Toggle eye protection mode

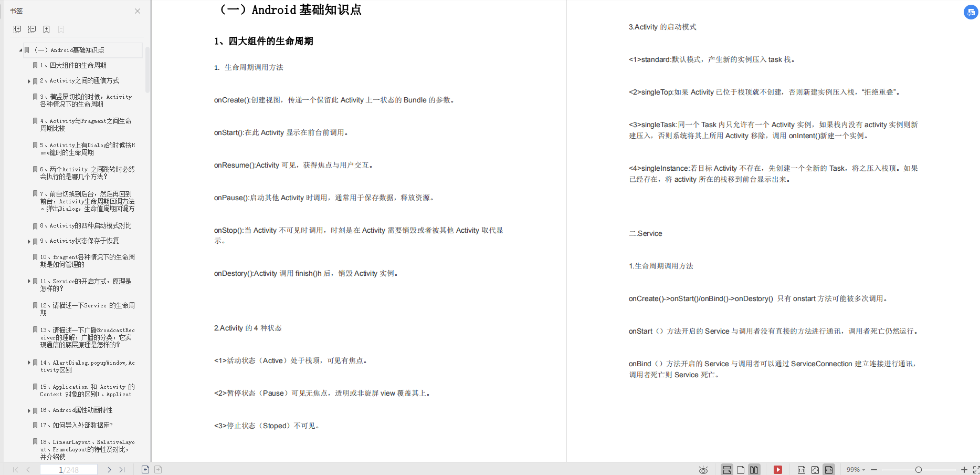click(x=703, y=470)
